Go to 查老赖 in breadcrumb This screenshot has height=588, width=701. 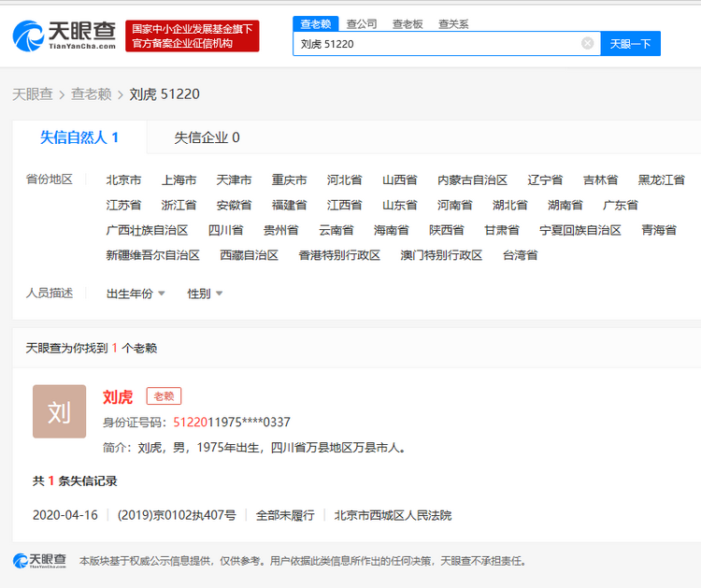[92, 94]
